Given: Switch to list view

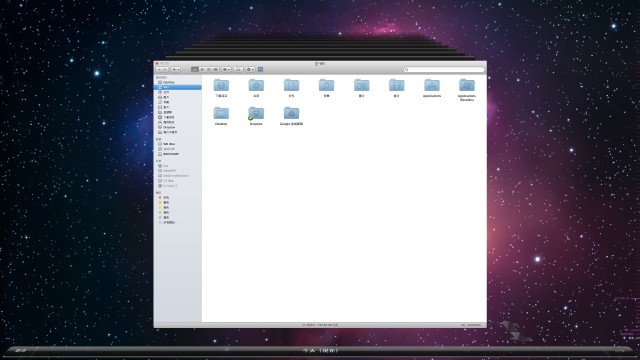Looking at the screenshot, I should (x=202, y=69).
